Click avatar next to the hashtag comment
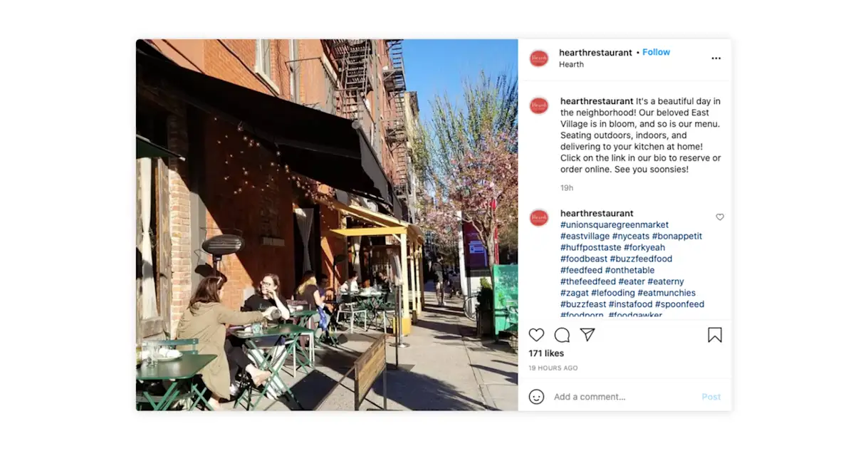Viewport: 868px width, 451px height. pyautogui.click(x=539, y=217)
